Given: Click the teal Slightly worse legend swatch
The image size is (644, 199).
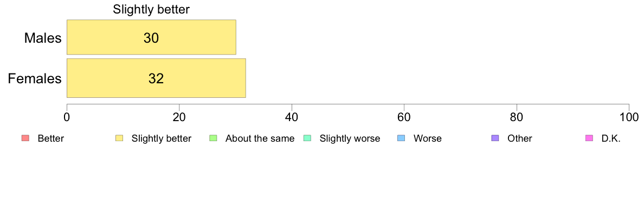Looking at the screenshot, I should (x=307, y=138).
